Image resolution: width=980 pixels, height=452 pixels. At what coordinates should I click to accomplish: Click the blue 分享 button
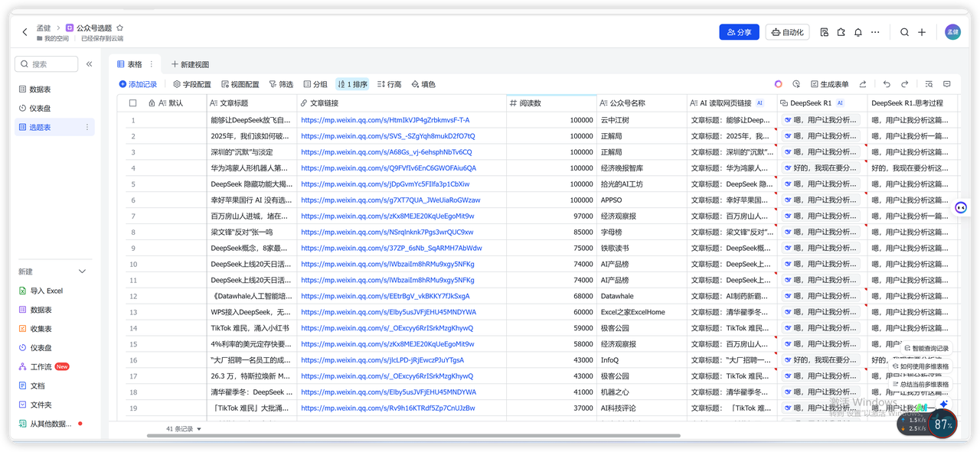point(739,32)
